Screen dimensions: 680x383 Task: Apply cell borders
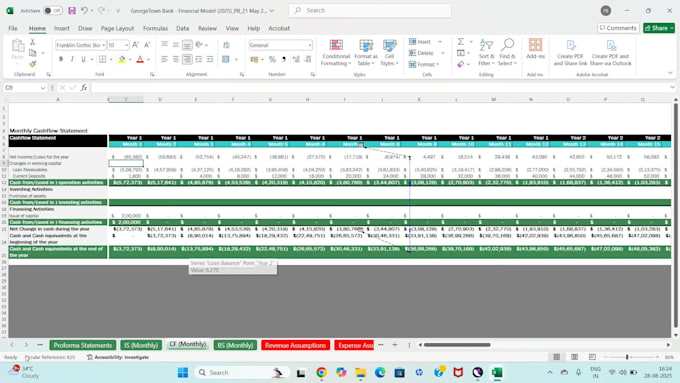[x=103, y=59]
